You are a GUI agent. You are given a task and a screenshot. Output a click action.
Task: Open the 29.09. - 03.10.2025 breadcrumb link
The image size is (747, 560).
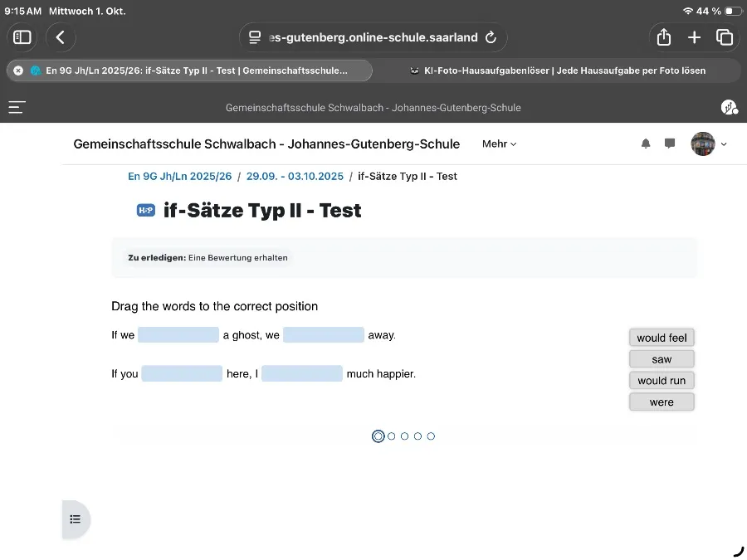pos(295,177)
